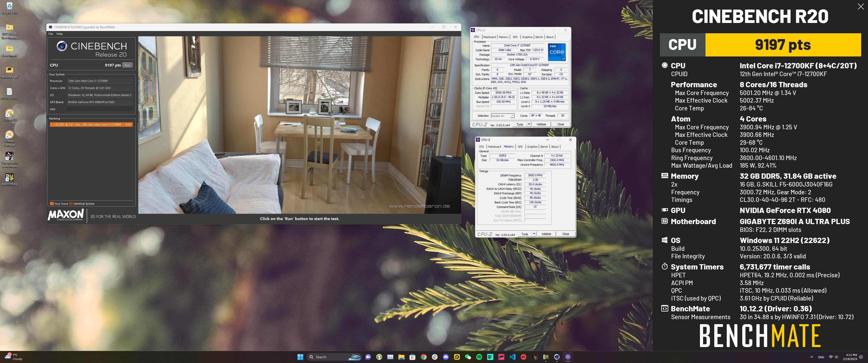Open the hardware sell desktop folder

[x=9, y=72]
